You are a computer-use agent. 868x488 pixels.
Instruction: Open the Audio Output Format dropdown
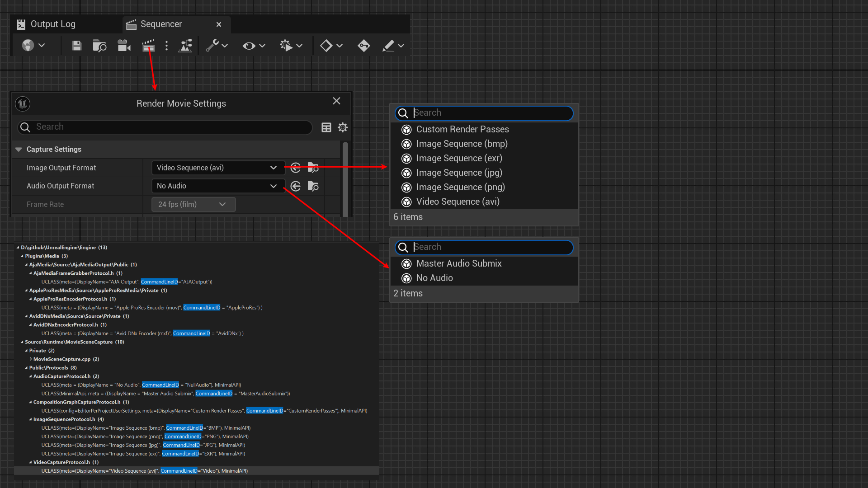pyautogui.click(x=218, y=186)
